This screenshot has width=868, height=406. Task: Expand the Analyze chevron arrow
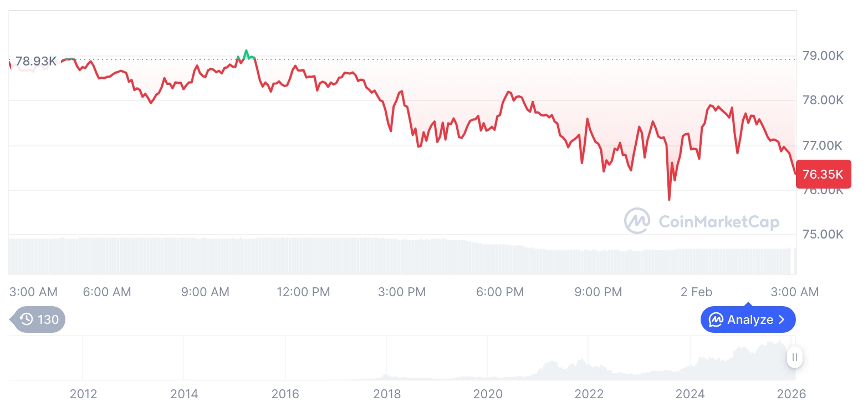[782, 319]
